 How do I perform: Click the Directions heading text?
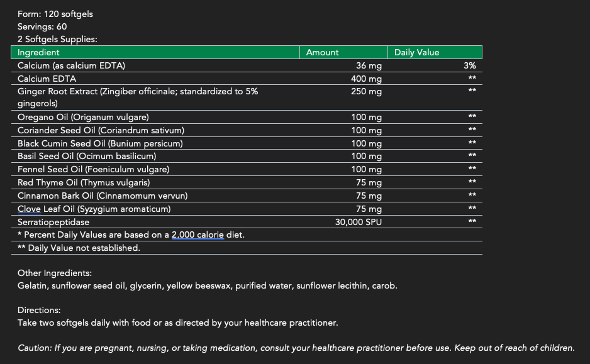click(x=39, y=311)
